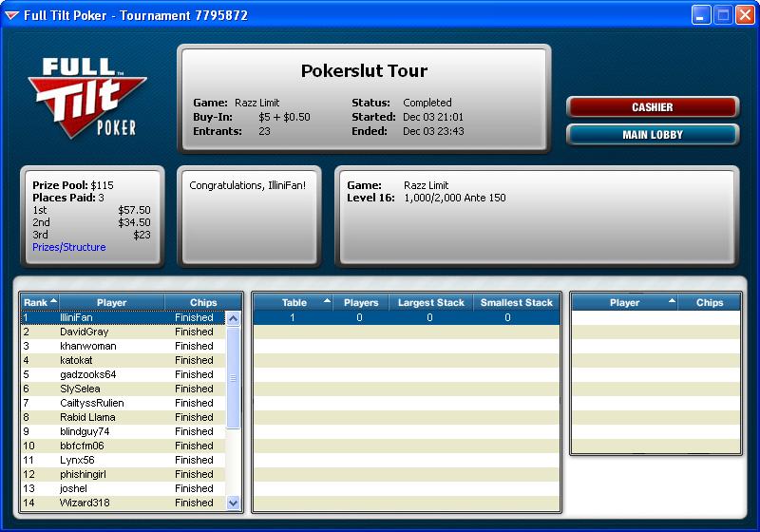This screenshot has height=532, width=760.
Task: Click the standings scrollbar thumb
Action: [x=233, y=377]
